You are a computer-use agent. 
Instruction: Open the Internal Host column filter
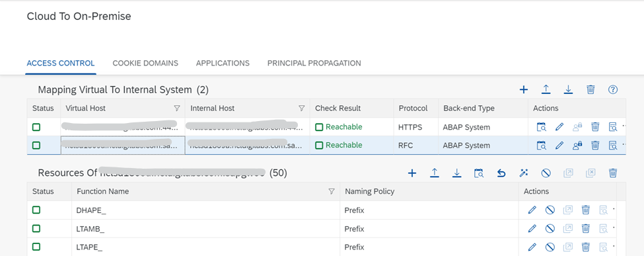[301, 108]
